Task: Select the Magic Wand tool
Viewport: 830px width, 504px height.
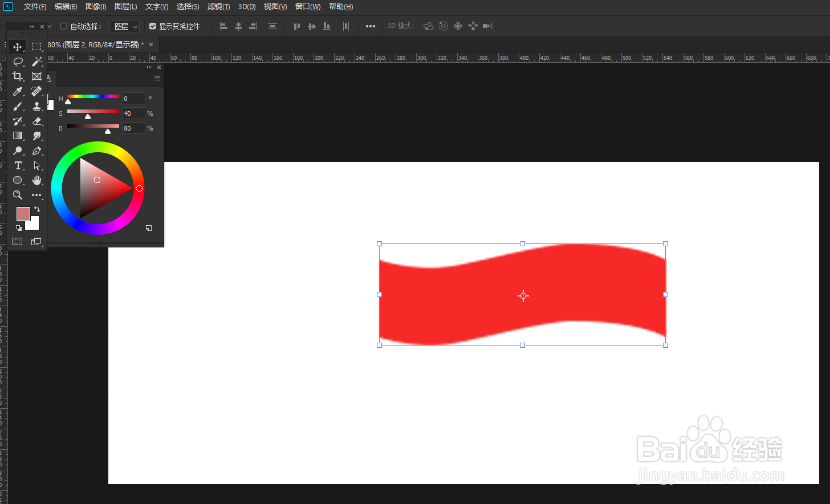Action: 36,62
